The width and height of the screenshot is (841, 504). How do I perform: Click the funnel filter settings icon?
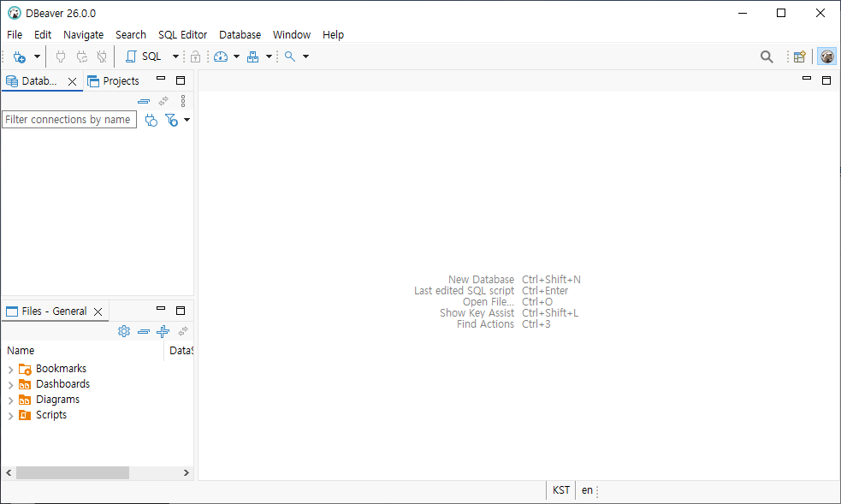pyautogui.click(x=172, y=120)
